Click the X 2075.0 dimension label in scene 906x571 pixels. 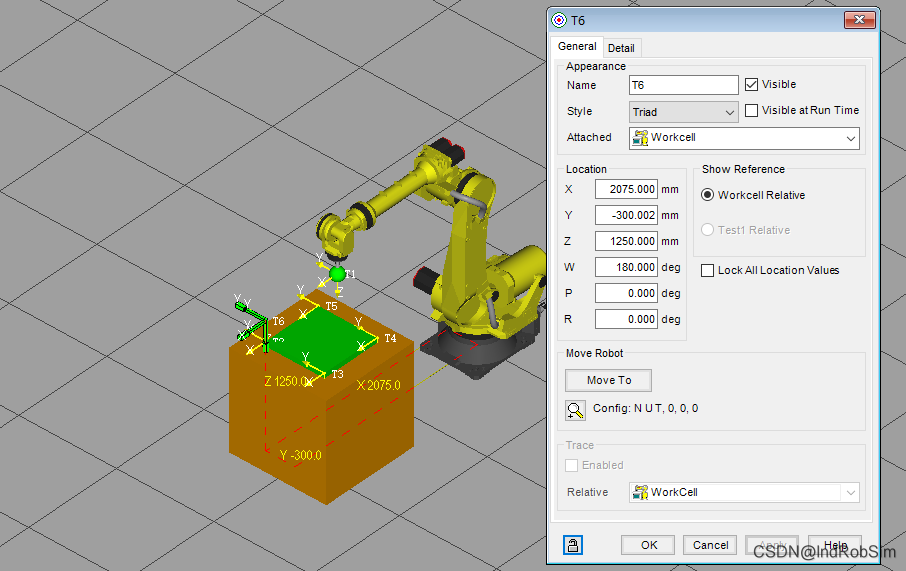coord(378,385)
